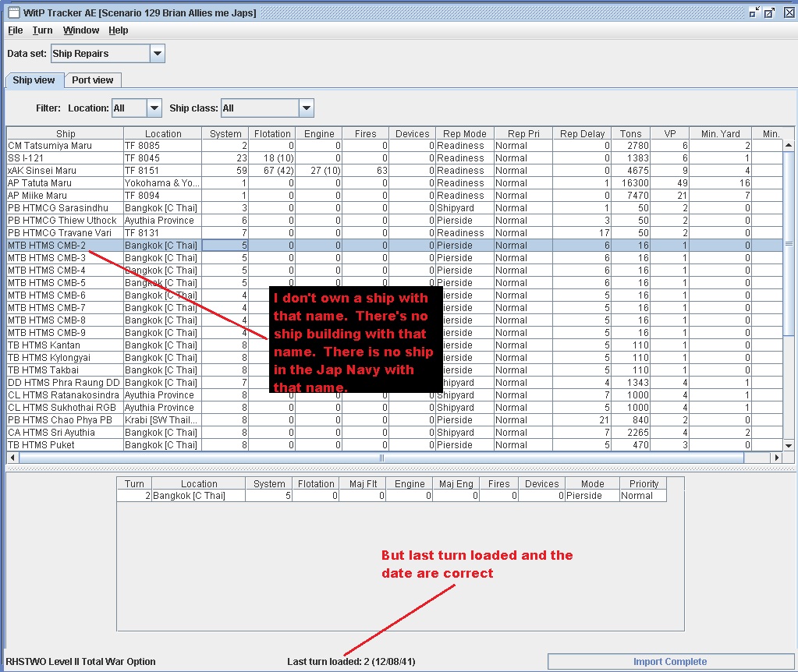Select the TB HTMS Puket row
The height and width of the screenshot is (672, 798).
[395, 444]
